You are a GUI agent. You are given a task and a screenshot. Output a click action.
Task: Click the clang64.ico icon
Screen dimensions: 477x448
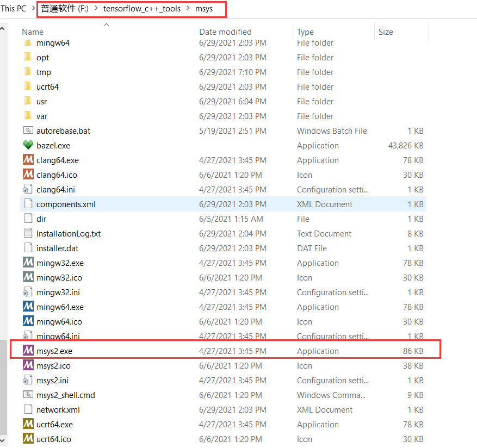[28, 175]
